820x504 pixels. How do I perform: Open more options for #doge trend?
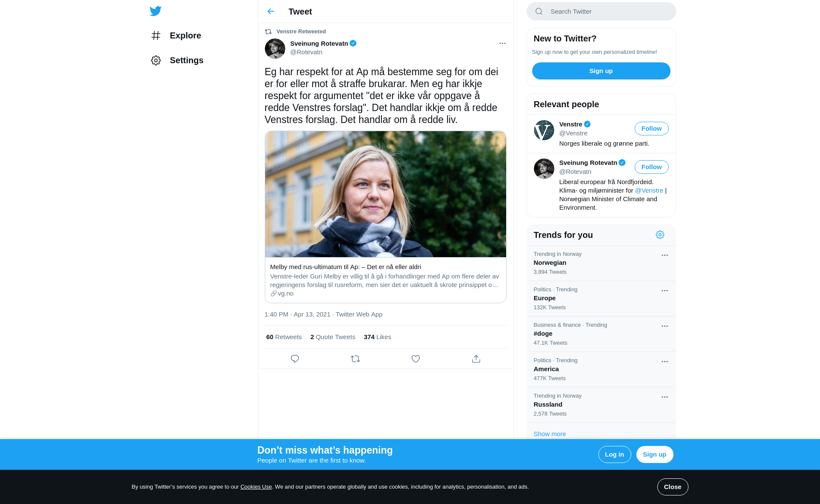click(x=665, y=326)
